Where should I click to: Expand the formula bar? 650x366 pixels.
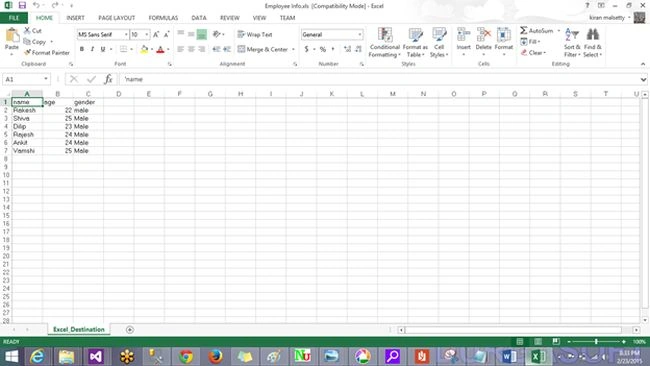[643, 79]
